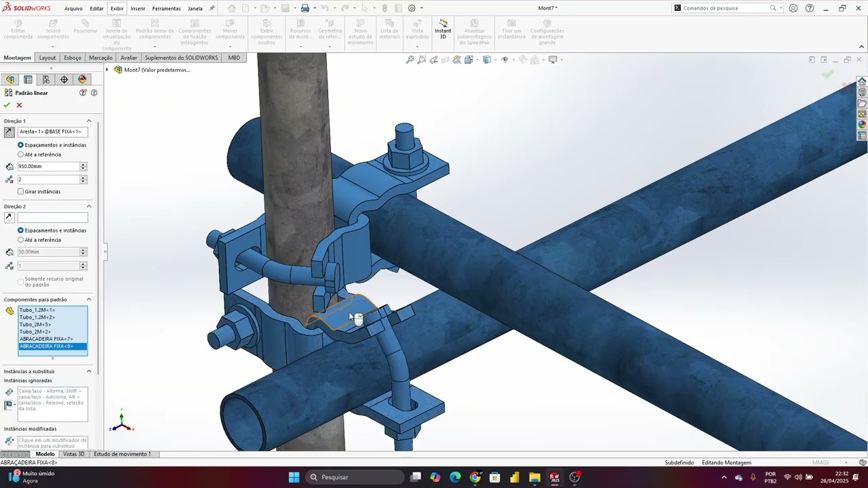Switch to the Vistas 3D tab
This screenshot has height=488, width=868.
click(74, 454)
